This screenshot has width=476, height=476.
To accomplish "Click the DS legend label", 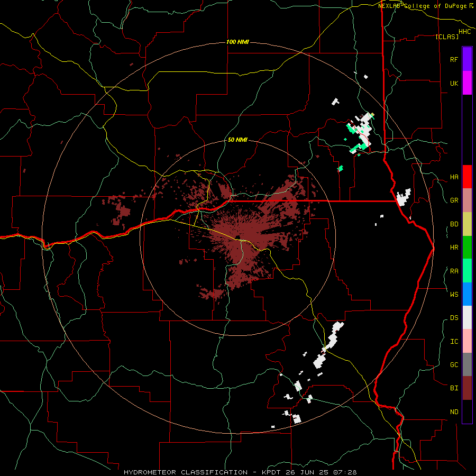I will [x=454, y=318].
